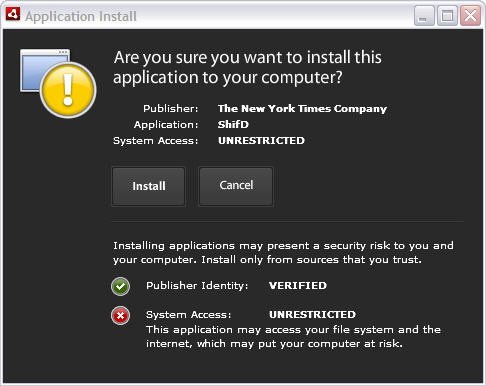The width and height of the screenshot is (486, 386).
Task: Click the 'Are you sure you want to install' heading
Action: 247,67
